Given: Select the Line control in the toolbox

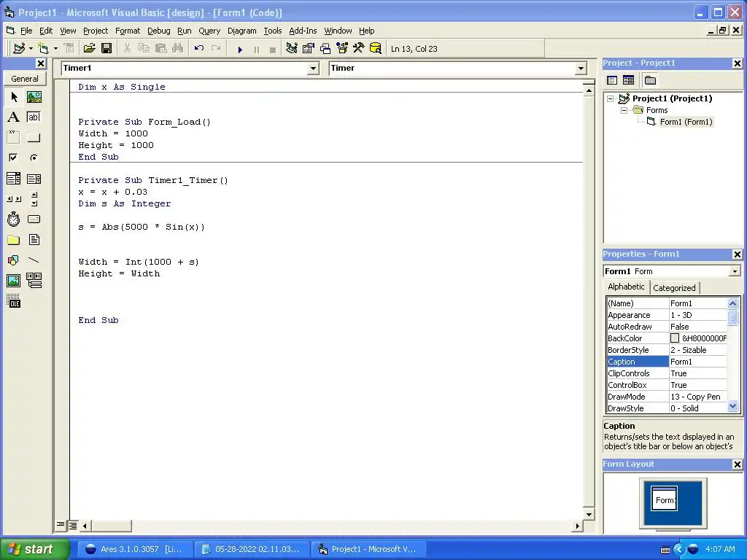Looking at the screenshot, I should pos(34,260).
